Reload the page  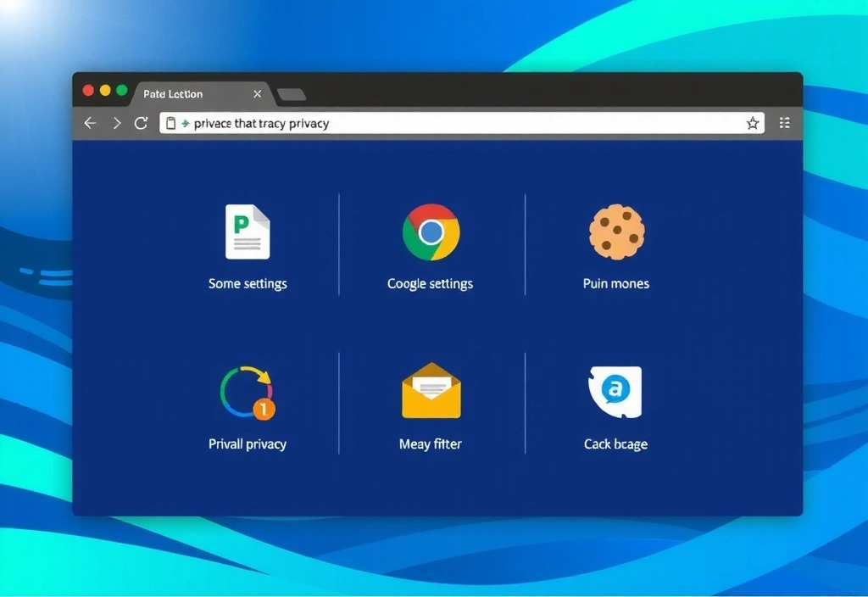coord(141,124)
